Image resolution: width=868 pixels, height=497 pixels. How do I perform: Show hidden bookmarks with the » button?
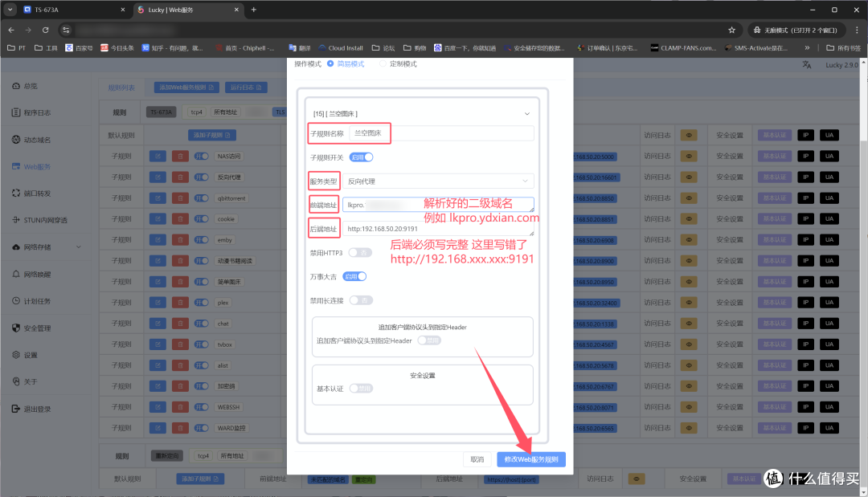pyautogui.click(x=807, y=48)
